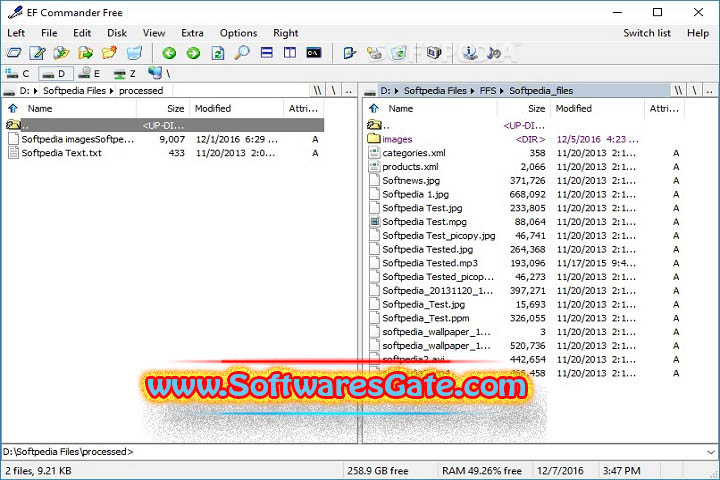The height and width of the screenshot is (480, 720).
Task: Select up-directory row in left panel
Action: click(x=165, y=125)
